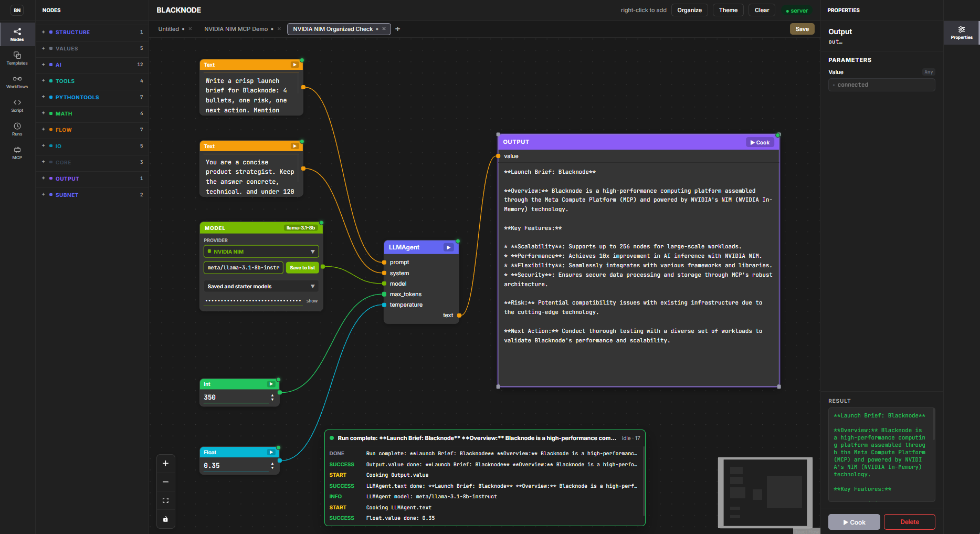Add a new workflow tab
The width and height of the screenshot is (980, 534).
coord(397,29)
